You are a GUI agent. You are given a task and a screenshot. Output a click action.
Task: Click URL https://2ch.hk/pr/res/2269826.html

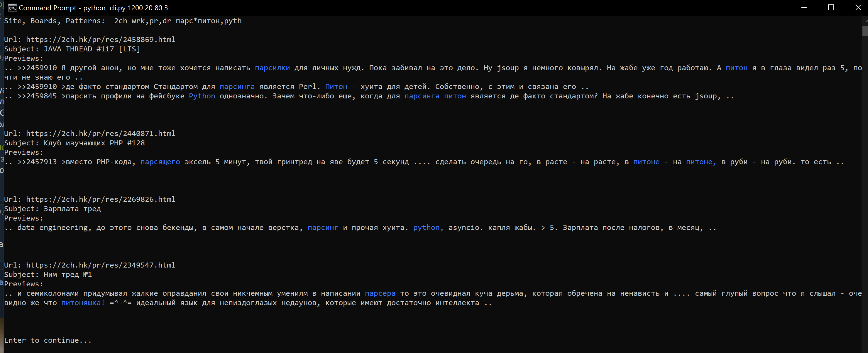101,199
